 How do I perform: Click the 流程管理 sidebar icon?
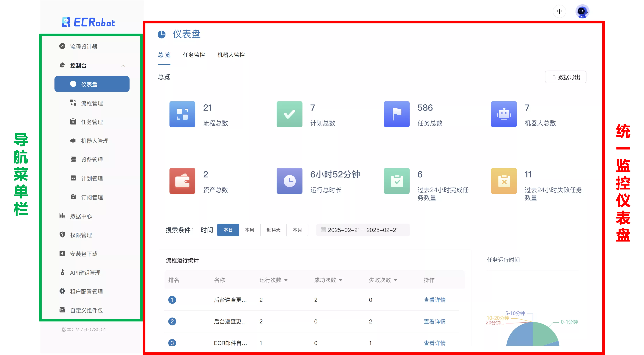click(73, 103)
